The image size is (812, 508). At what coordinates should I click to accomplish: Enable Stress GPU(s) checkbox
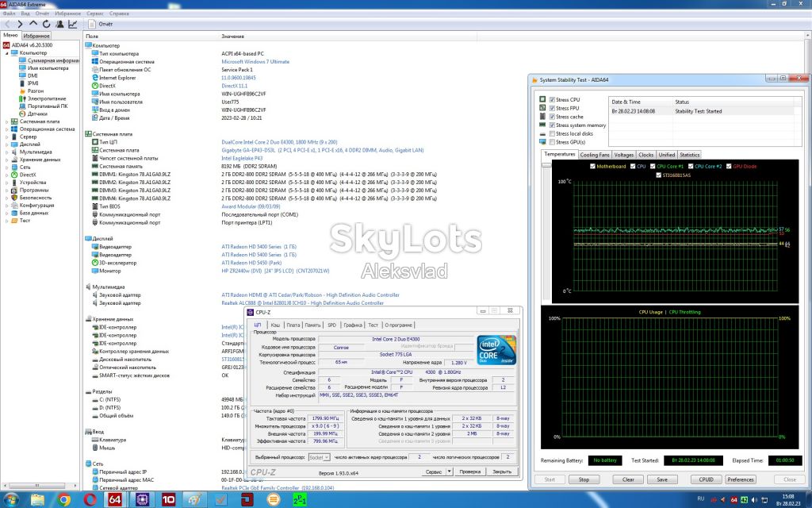tap(552, 141)
